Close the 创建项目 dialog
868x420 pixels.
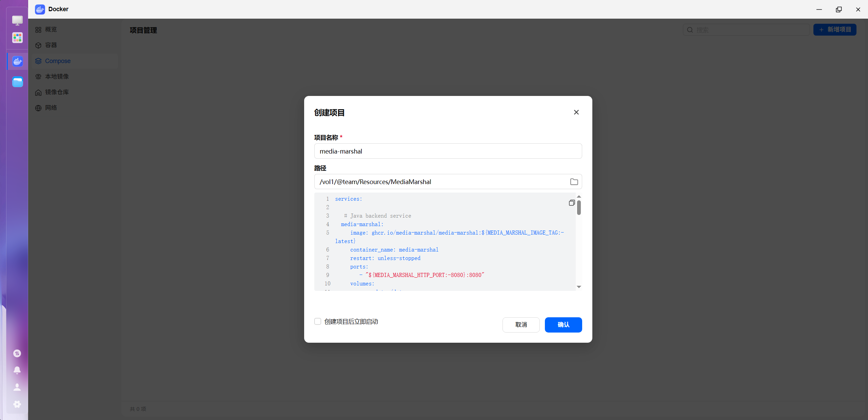[576, 112]
